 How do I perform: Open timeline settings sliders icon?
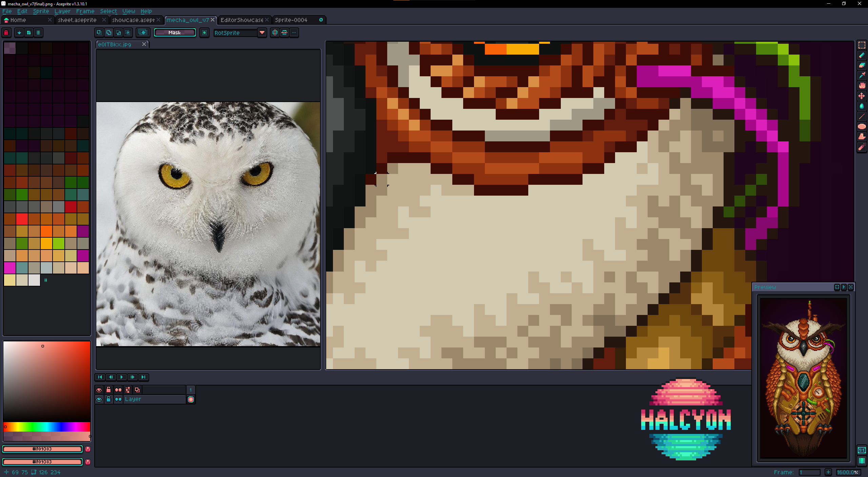pos(127,390)
